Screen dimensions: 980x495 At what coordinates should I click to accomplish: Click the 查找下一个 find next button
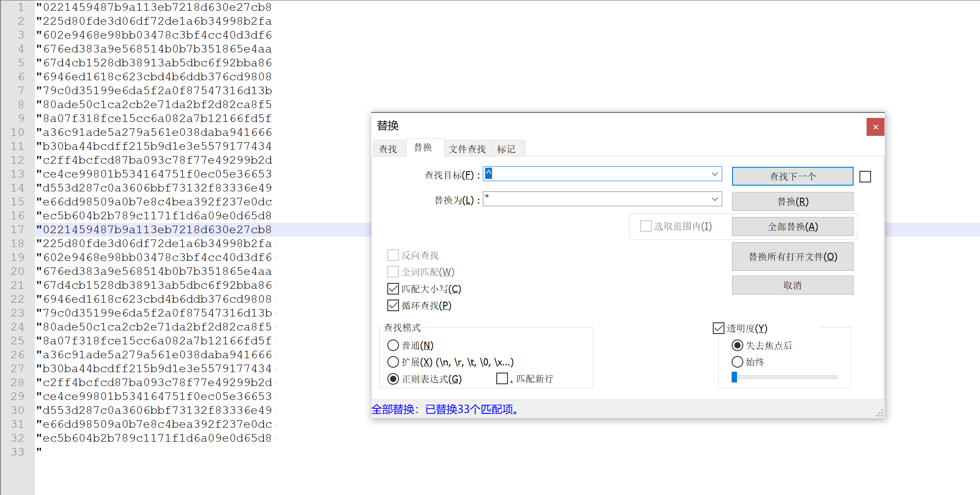792,176
